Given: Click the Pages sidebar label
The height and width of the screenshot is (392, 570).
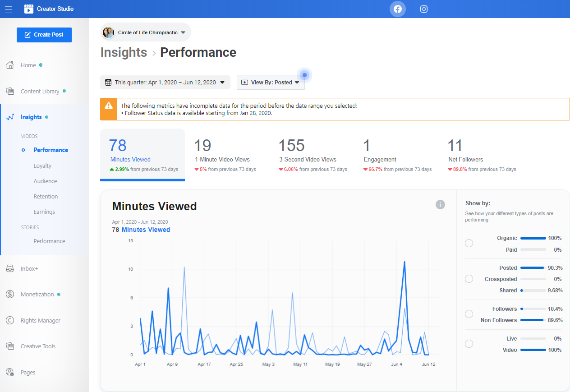Looking at the screenshot, I should (x=28, y=372).
